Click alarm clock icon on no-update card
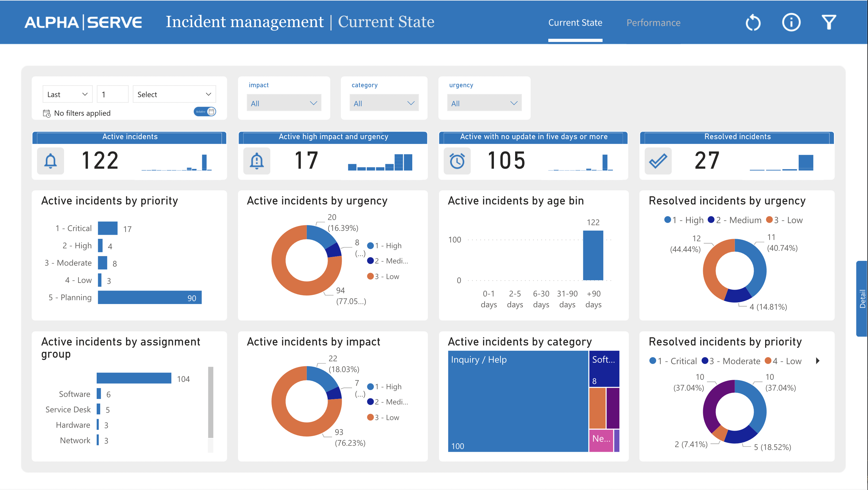Viewport: 868px width, 490px height. tap(457, 161)
